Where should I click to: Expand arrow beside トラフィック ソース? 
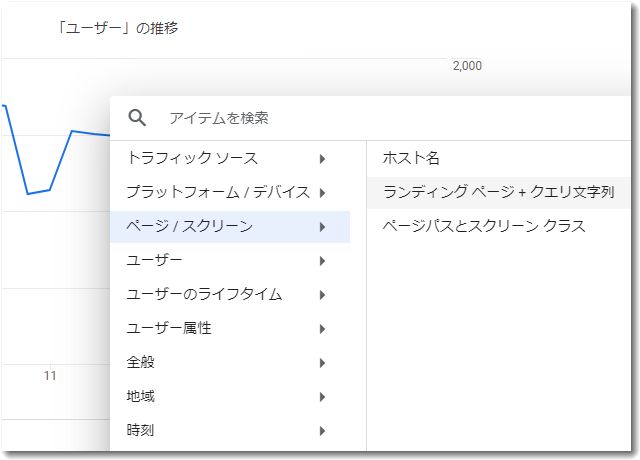point(322,159)
